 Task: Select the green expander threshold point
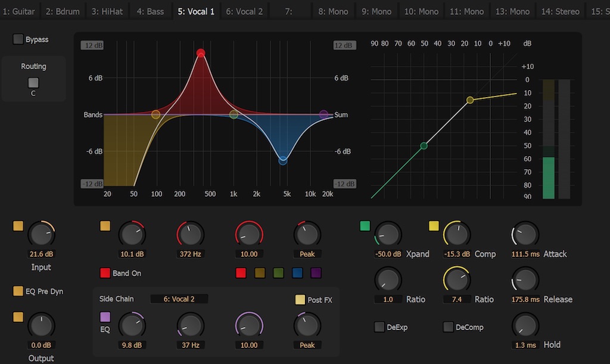(x=424, y=145)
